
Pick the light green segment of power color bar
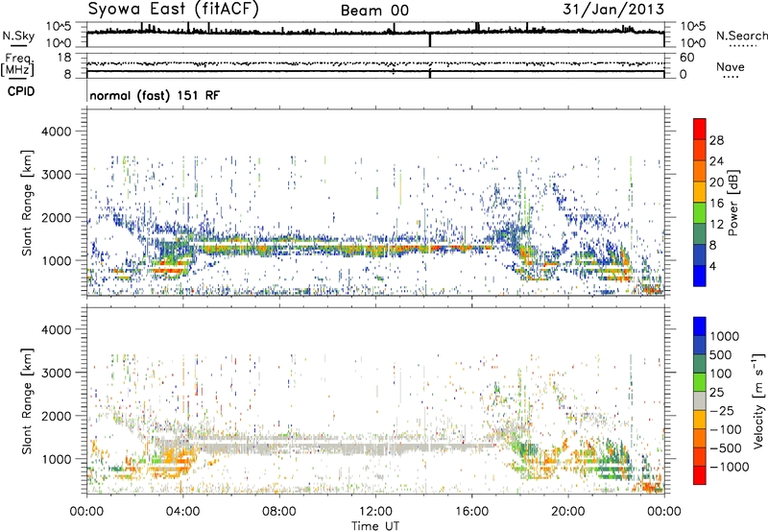point(700,212)
